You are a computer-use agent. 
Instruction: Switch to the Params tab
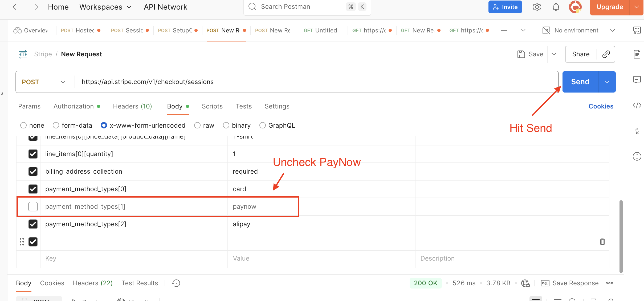[29, 106]
